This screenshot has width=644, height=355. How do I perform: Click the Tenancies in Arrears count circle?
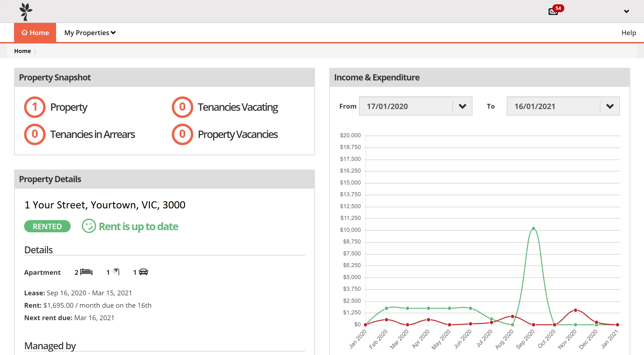click(x=35, y=134)
